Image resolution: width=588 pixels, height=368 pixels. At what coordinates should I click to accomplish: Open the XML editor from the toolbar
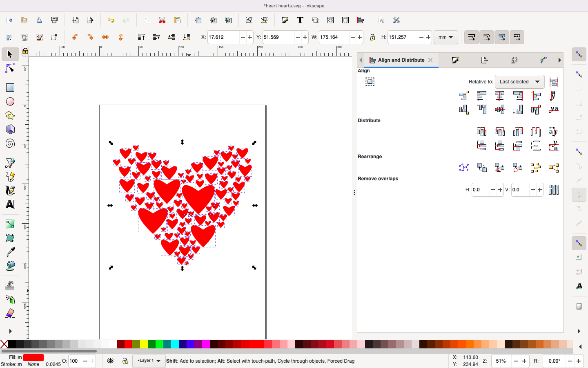[330, 20]
